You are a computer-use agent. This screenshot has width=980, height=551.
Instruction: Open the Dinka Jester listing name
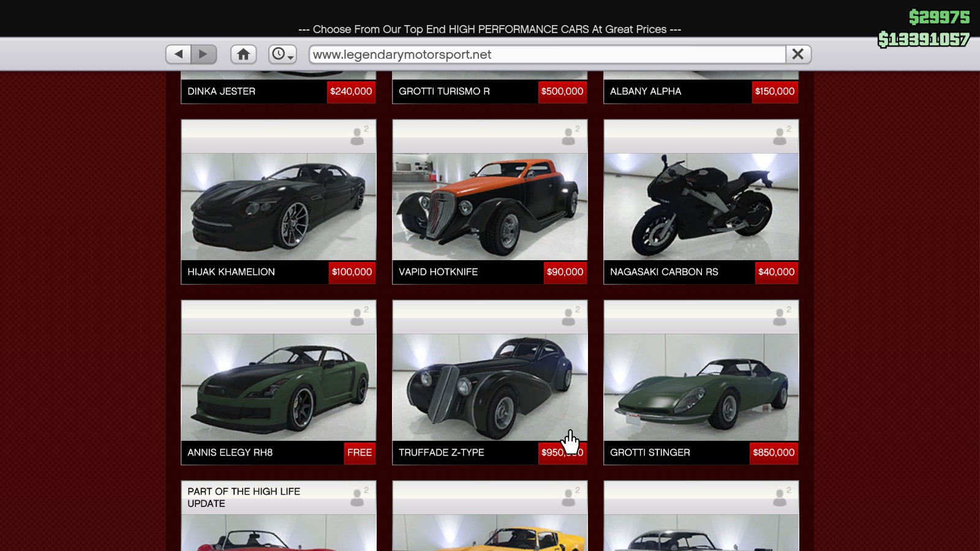tap(221, 91)
